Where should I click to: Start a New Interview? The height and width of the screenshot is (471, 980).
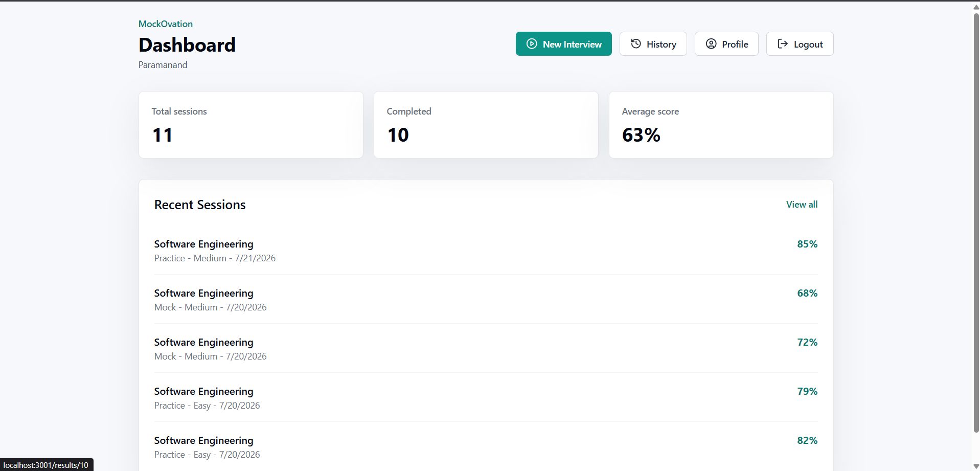(564, 44)
